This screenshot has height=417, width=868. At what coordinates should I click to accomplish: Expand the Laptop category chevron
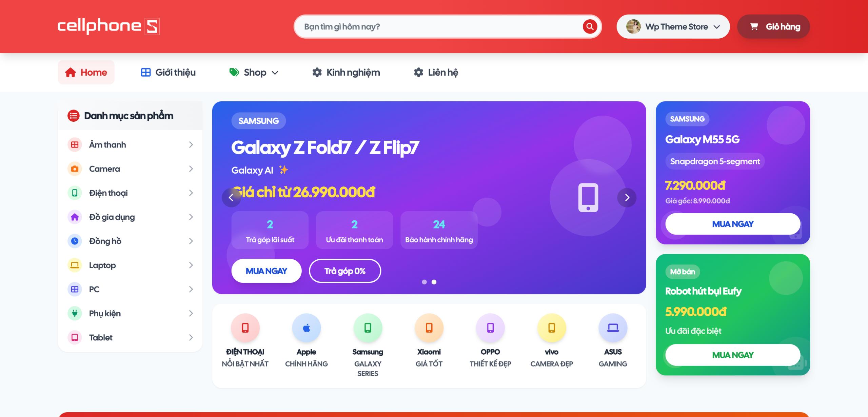pos(191,265)
